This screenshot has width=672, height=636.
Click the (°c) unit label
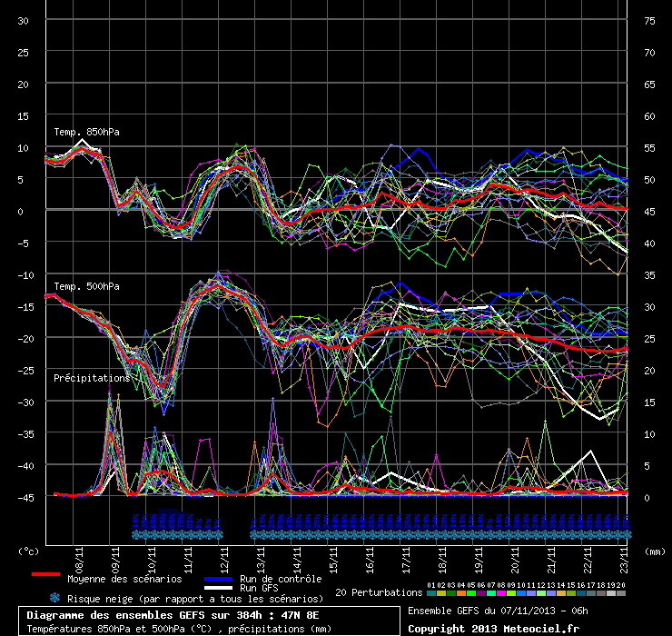[29, 551]
